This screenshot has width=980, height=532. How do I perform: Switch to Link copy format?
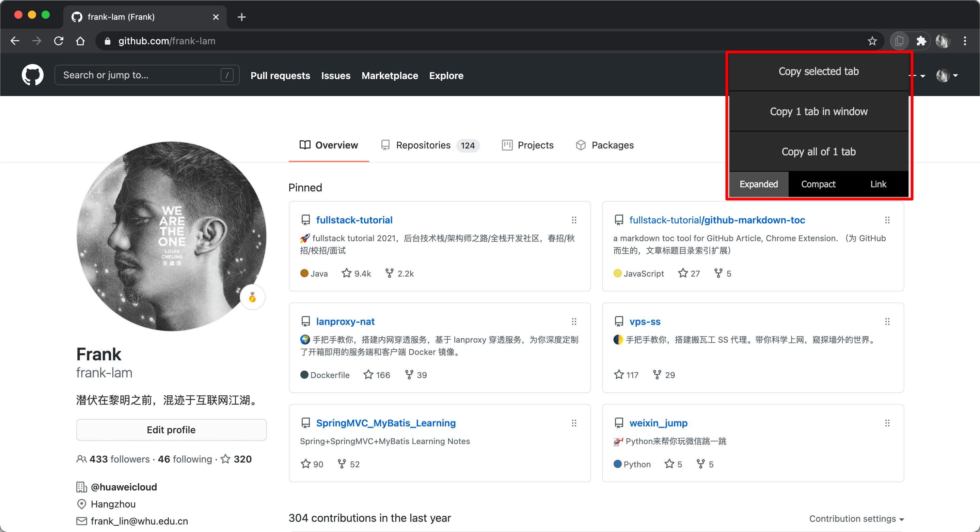pos(878,184)
